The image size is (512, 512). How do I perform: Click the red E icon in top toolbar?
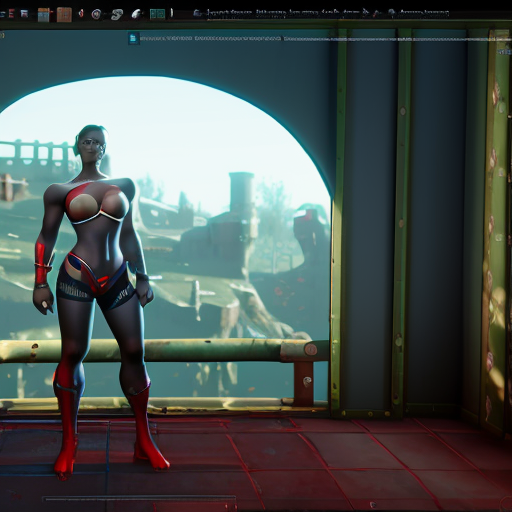(11, 14)
